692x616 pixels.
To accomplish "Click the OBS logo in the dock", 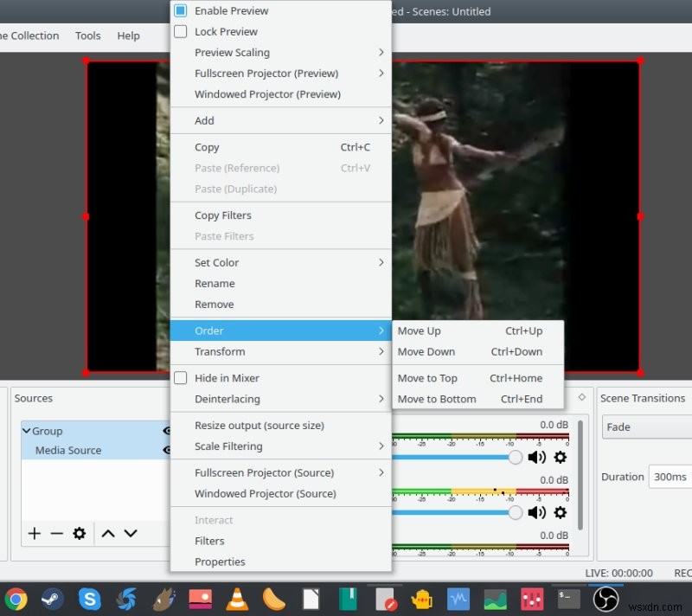I will tap(605, 598).
